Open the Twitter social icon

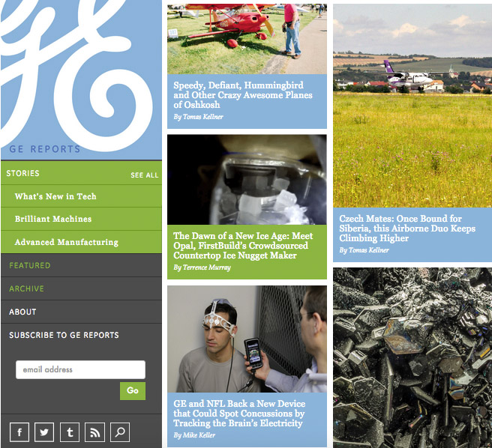pos(44,432)
